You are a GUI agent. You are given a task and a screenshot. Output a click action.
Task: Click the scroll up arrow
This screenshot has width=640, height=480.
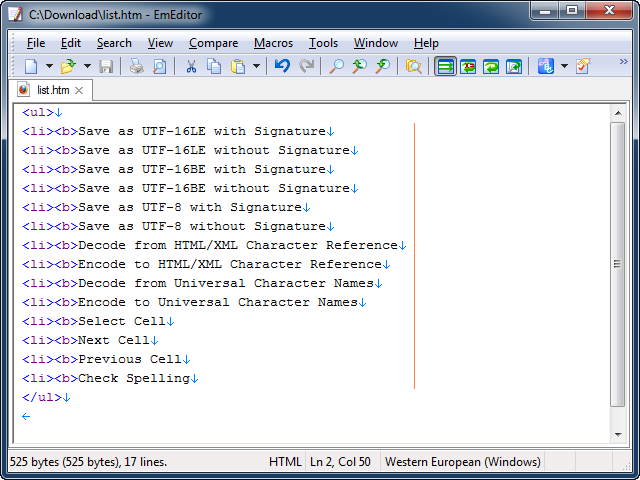618,113
